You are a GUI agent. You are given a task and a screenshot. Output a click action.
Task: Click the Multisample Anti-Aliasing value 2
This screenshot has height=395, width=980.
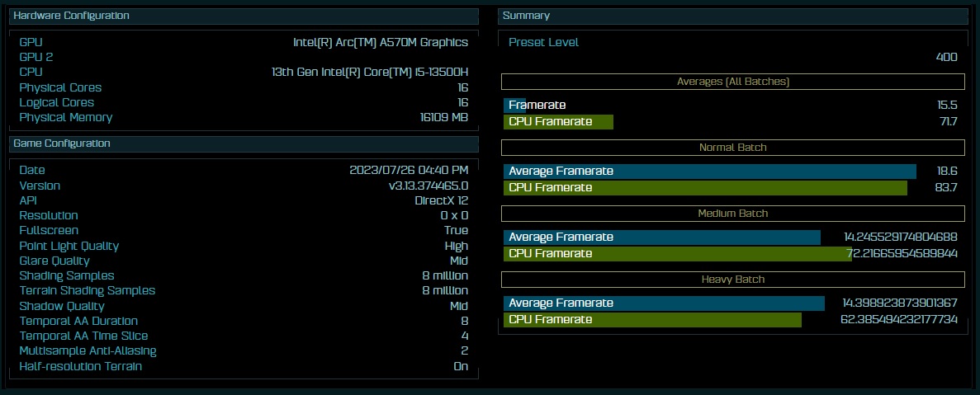[x=464, y=350]
